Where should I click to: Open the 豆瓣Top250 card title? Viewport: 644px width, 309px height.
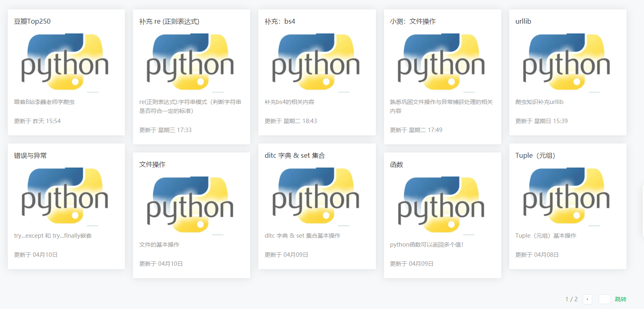click(32, 21)
